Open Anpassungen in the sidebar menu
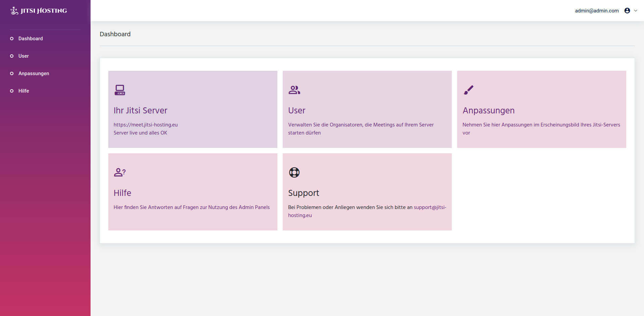Screen dimensions: 644x316 coord(34,73)
